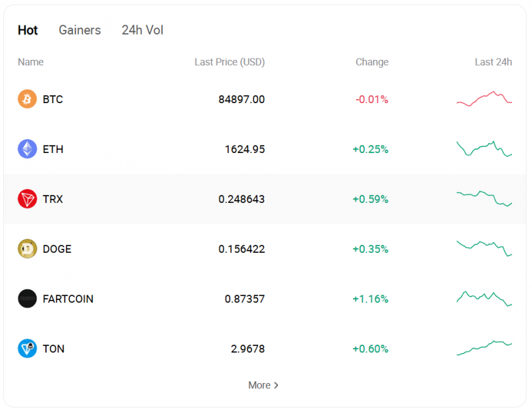Click the black FARTCOIN coin icon
Image resolution: width=532 pixels, height=413 pixels.
(27, 299)
